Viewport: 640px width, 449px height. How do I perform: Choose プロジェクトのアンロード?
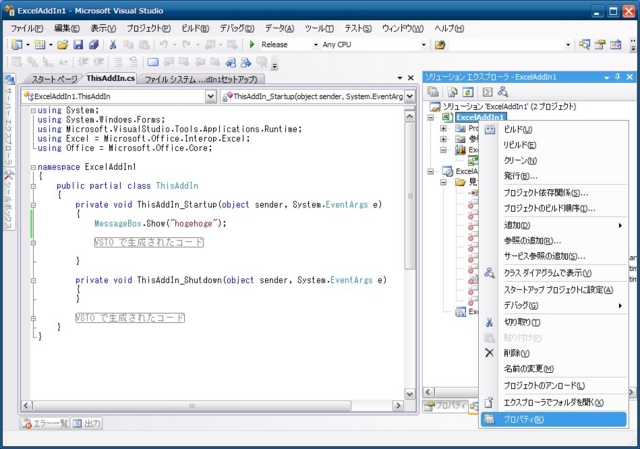553,385
